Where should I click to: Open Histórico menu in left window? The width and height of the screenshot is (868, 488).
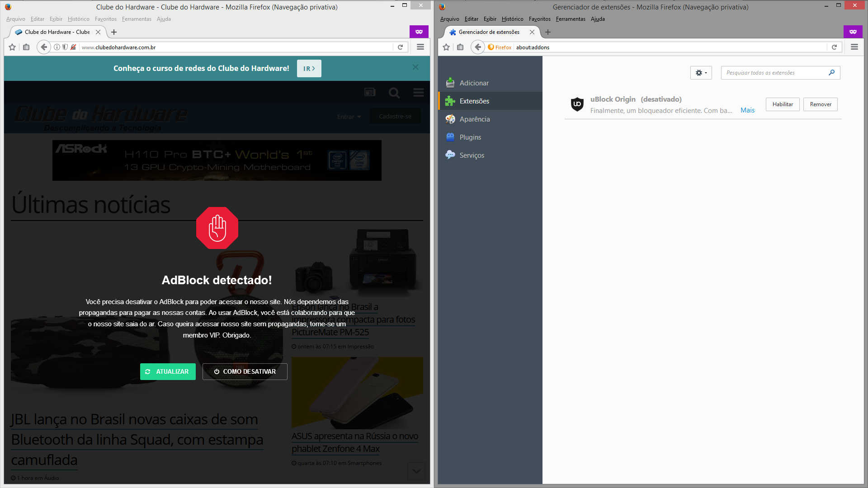(79, 19)
